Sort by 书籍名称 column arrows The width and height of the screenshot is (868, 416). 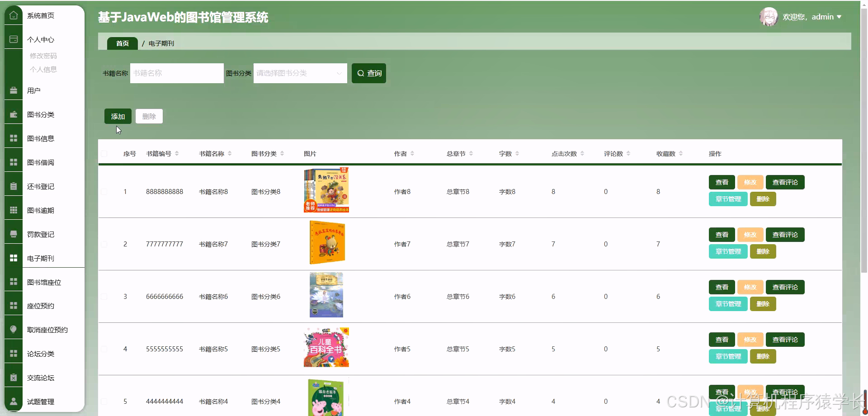pos(230,154)
